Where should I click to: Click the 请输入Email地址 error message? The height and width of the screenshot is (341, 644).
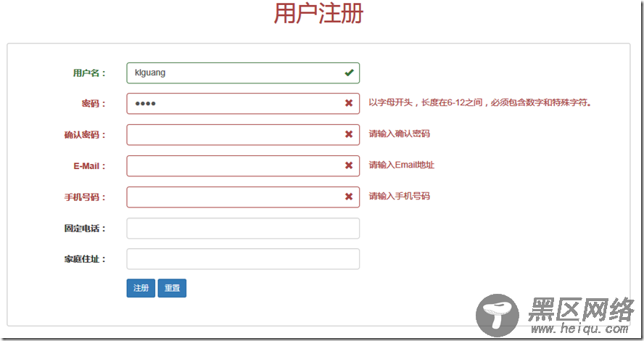pyautogui.click(x=401, y=165)
